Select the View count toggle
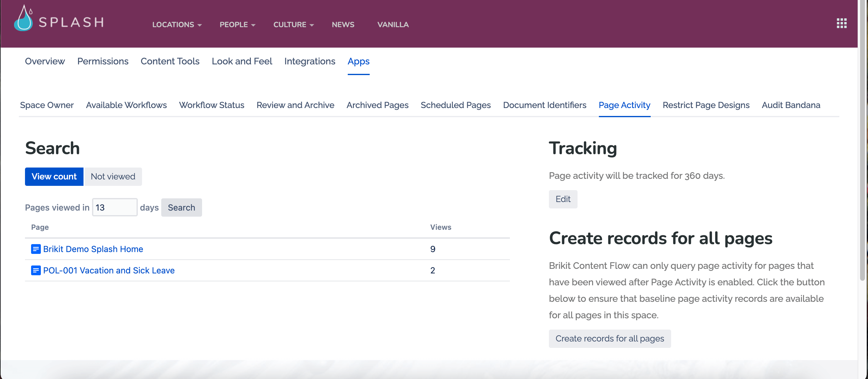Image resolution: width=868 pixels, height=379 pixels. coord(54,176)
